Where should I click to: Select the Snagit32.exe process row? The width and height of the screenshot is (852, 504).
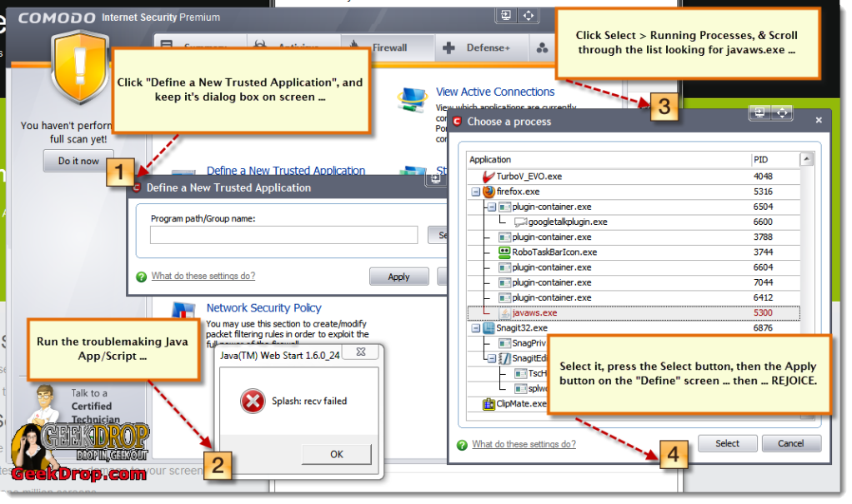pyautogui.click(x=634, y=328)
